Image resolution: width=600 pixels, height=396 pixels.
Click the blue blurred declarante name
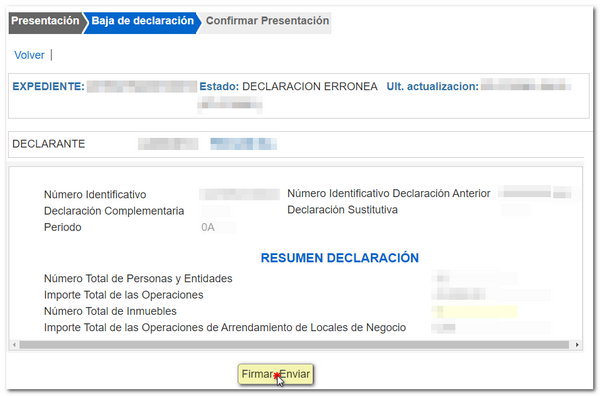coord(243,144)
